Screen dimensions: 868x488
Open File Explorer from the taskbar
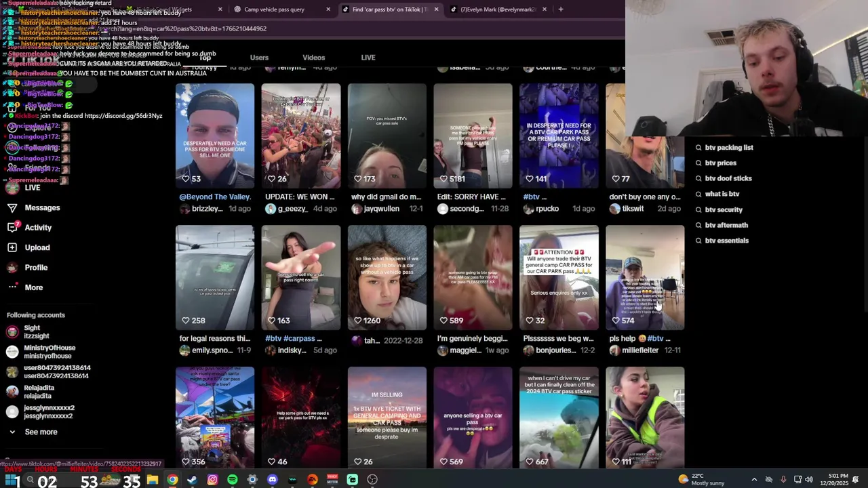(x=153, y=480)
